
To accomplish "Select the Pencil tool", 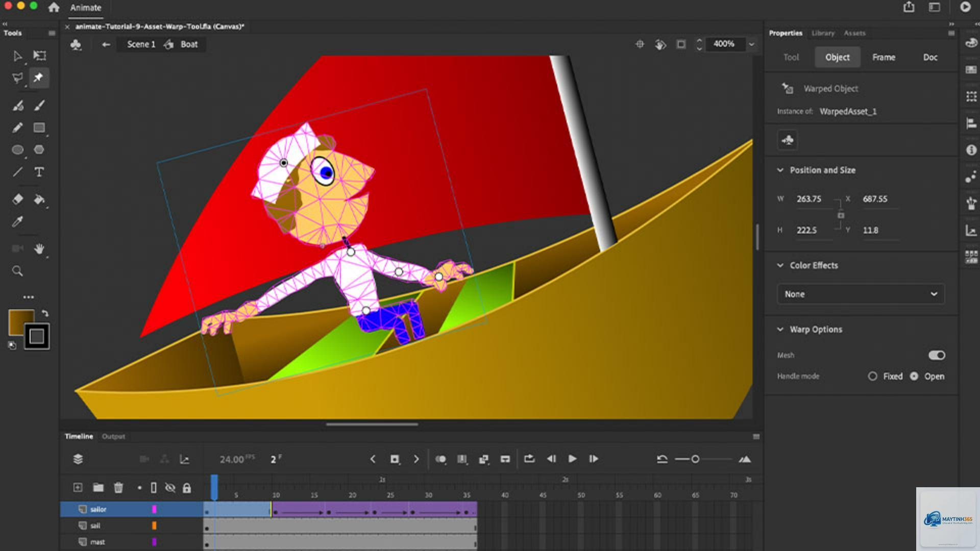I will click(17, 128).
